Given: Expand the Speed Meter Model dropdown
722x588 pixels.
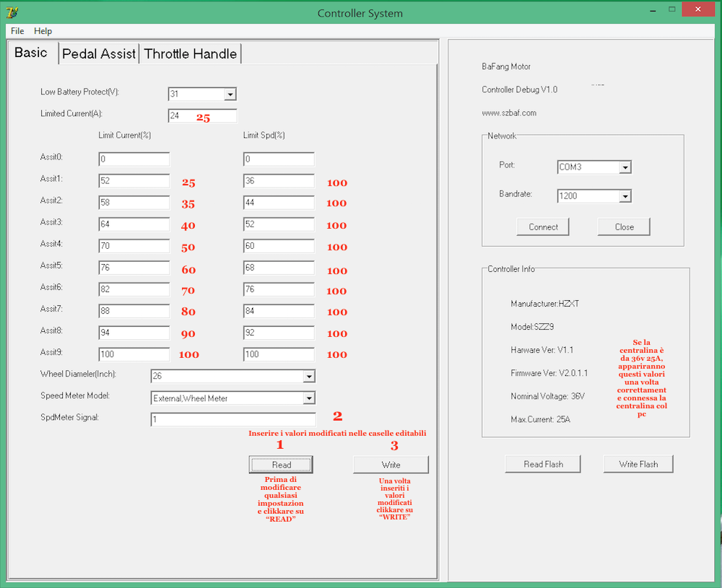Looking at the screenshot, I should (309, 398).
